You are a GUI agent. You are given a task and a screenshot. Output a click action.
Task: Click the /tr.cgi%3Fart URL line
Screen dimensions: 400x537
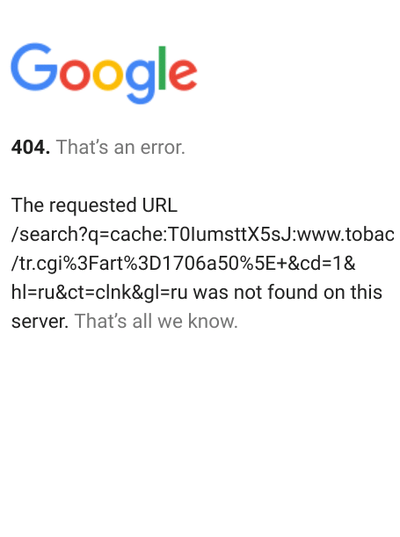coord(184,264)
